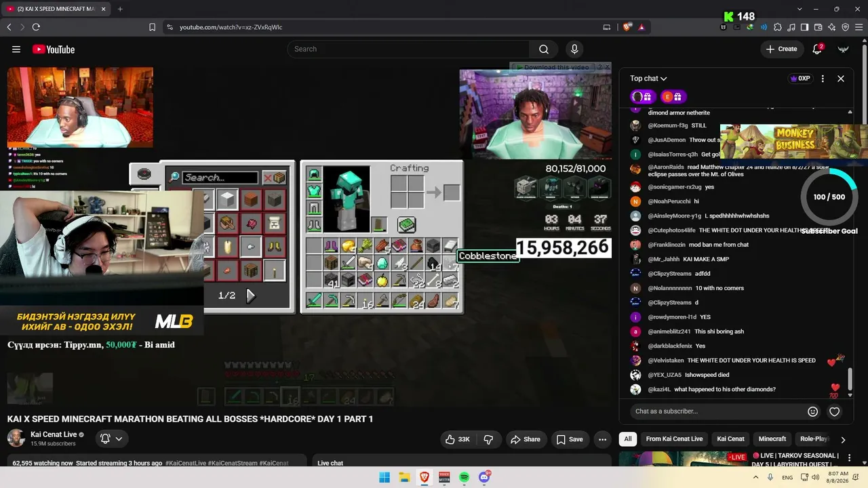Click the youtube.com address bar URL
This screenshot has width=868, height=488.
click(x=231, y=27)
